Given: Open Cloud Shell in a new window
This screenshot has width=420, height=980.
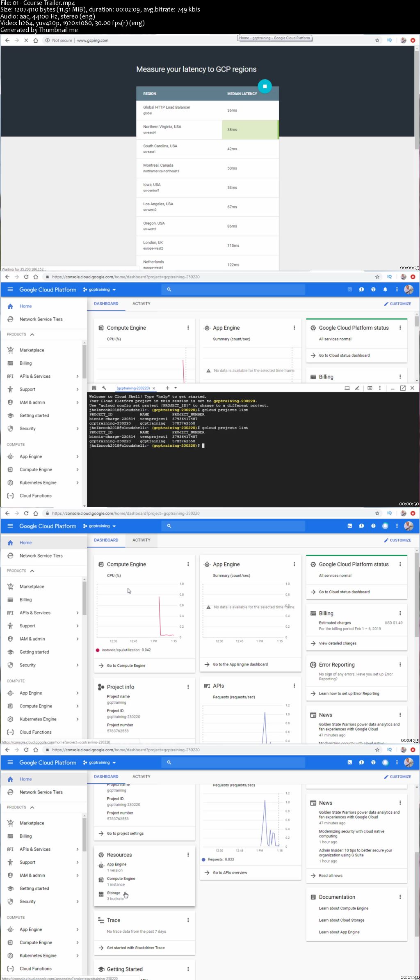Looking at the screenshot, I should [403, 388].
